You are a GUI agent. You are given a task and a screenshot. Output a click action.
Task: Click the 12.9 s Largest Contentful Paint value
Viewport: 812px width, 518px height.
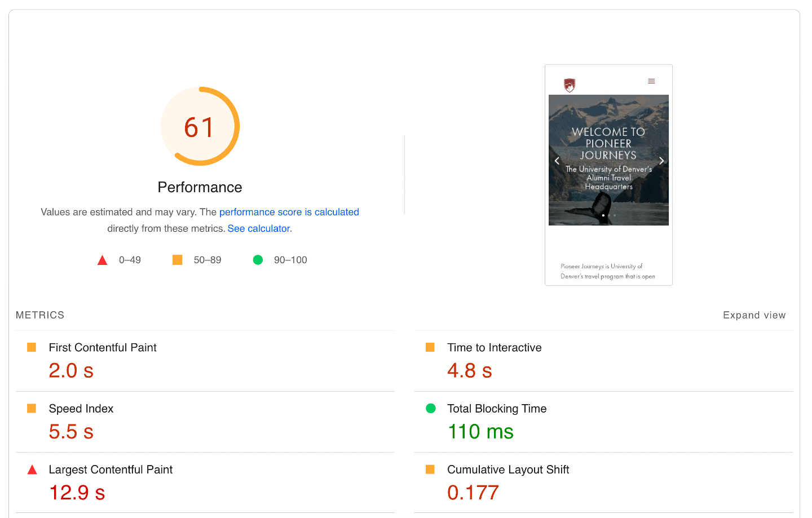pyautogui.click(x=77, y=493)
